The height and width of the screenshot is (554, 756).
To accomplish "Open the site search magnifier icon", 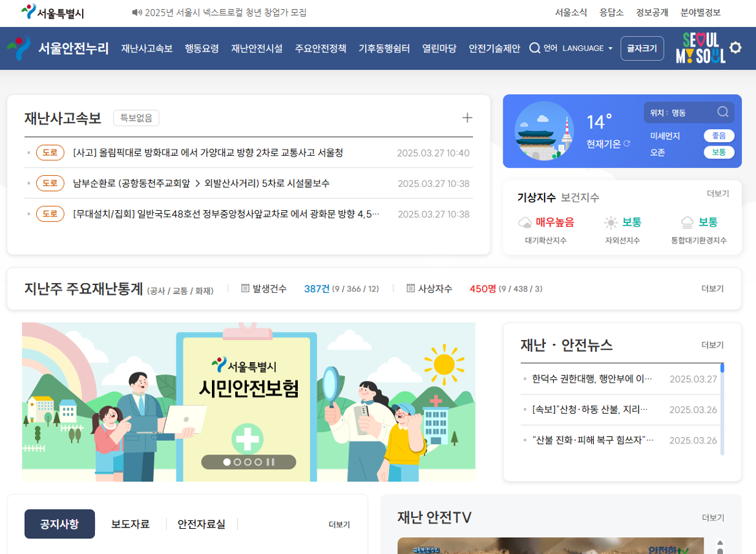I will point(534,48).
